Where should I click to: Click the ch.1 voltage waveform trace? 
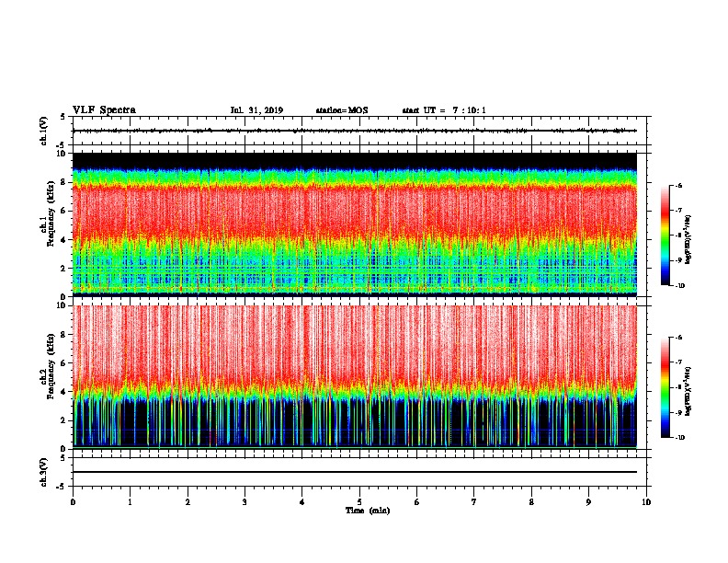[x=355, y=131]
